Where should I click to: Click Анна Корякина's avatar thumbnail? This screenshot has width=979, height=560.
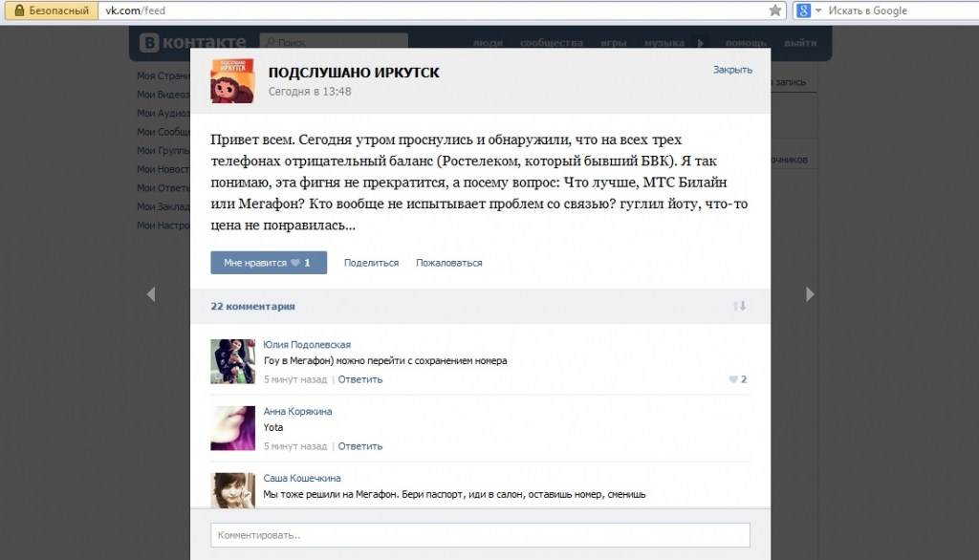[232, 428]
